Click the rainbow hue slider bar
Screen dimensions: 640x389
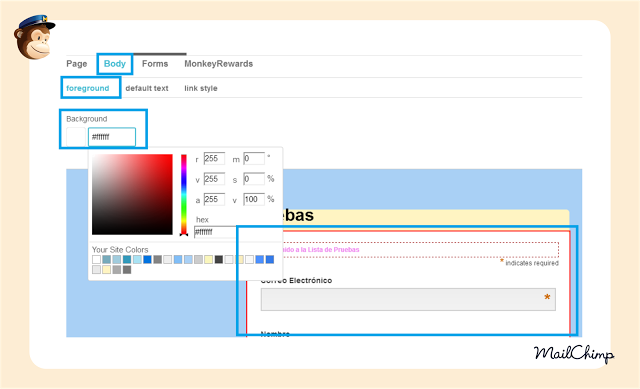point(184,194)
